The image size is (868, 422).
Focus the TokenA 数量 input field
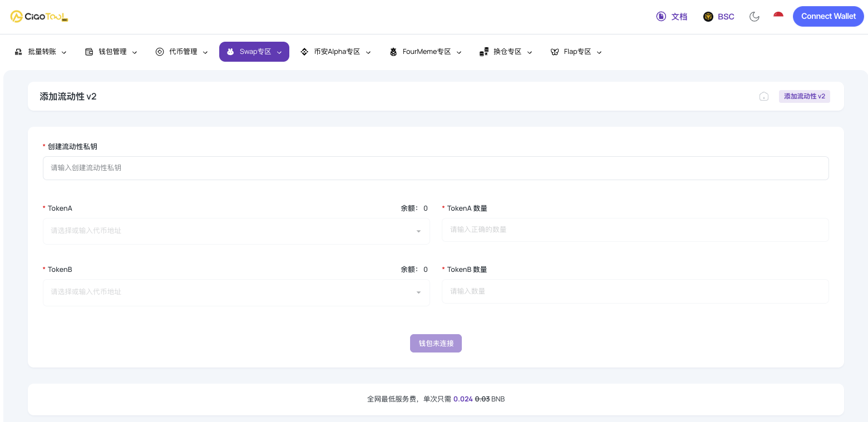click(635, 230)
